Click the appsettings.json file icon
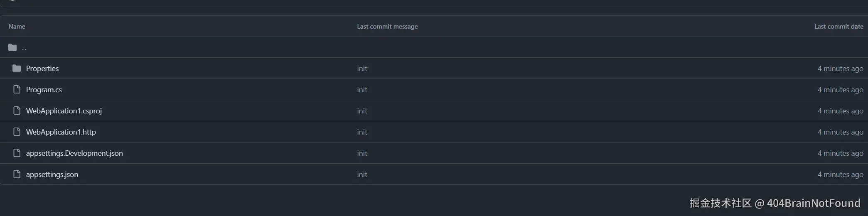868x216 pixels. 17,174
